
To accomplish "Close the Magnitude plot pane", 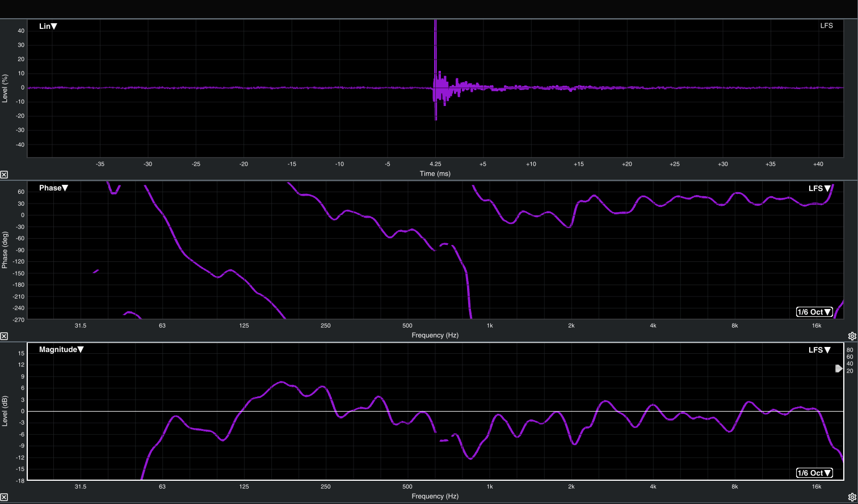I will [x=4, y=498].
